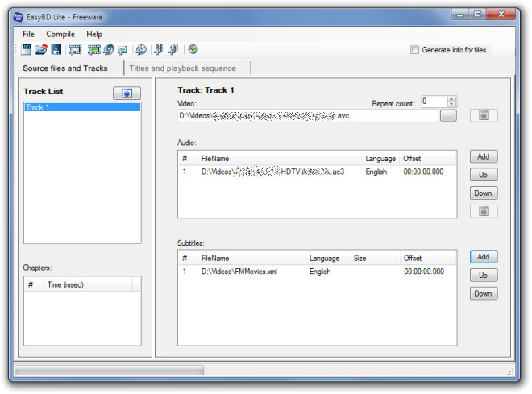Image resolution: width=532 pixels, height=394 pixels.
Task: Click Down button for Audio list
Action: point(484,193)
